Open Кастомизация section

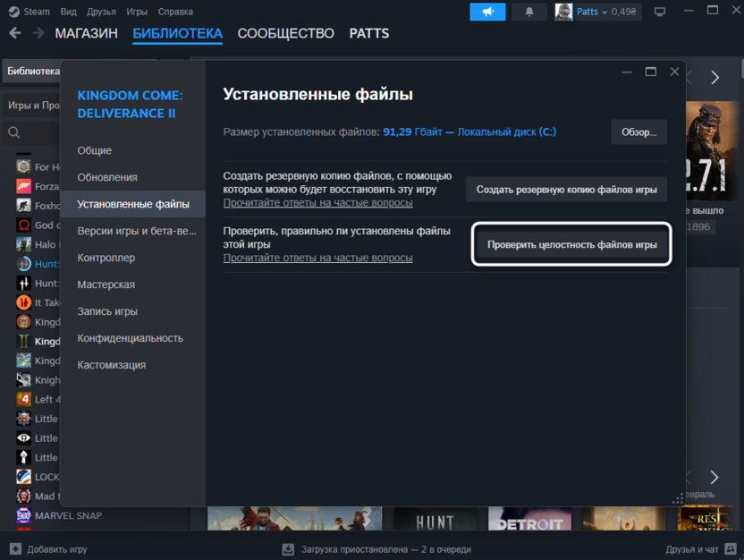133,365
